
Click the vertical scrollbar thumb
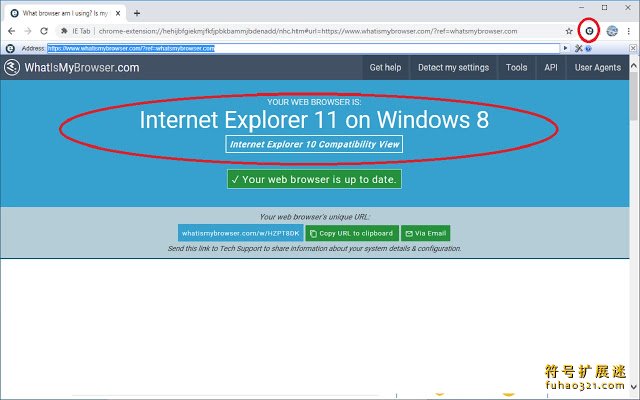[634, 97]
